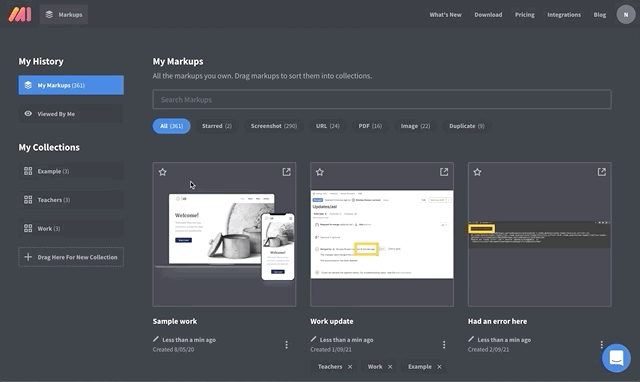640x382 pixels.
Task: Star the Had an error here markup
Action: tap(477, 172)
